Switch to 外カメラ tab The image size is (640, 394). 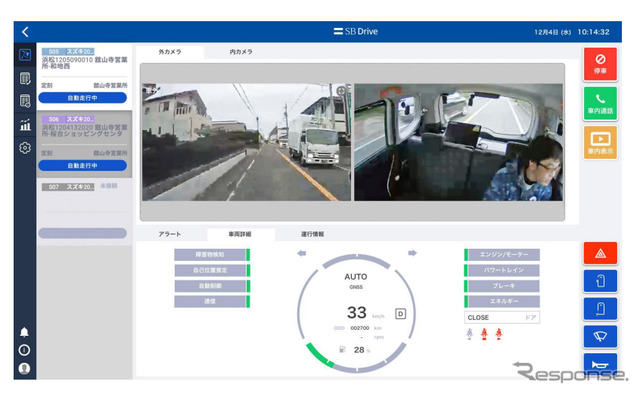[170, 52]
